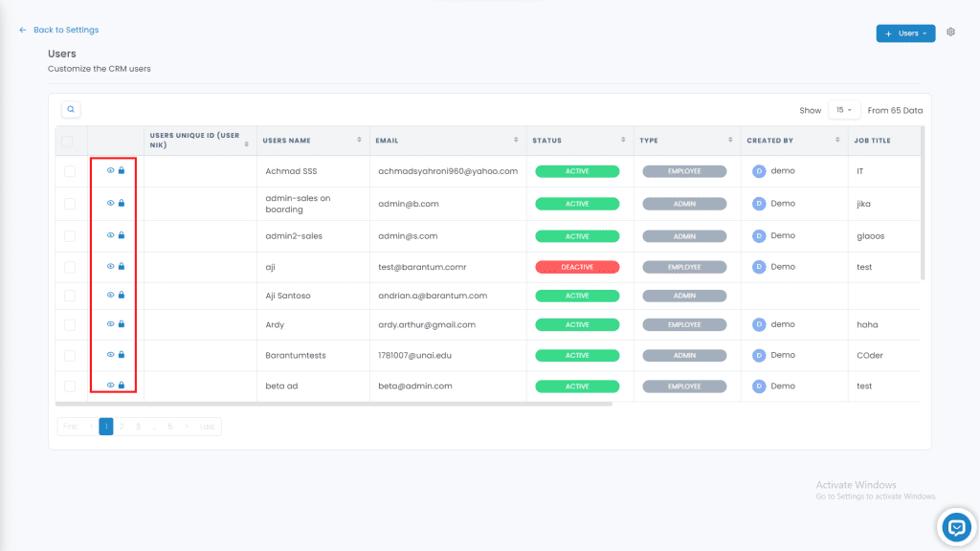Check the box beside Aji Santoso

pyautogui.click(x=70, y=296)
